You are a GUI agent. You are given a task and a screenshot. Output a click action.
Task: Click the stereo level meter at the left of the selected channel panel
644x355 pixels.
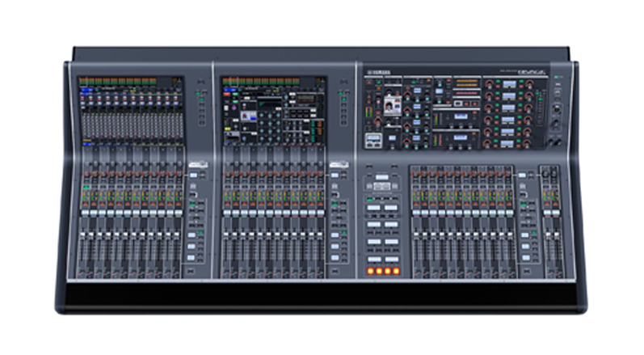(x=368, y=113)
